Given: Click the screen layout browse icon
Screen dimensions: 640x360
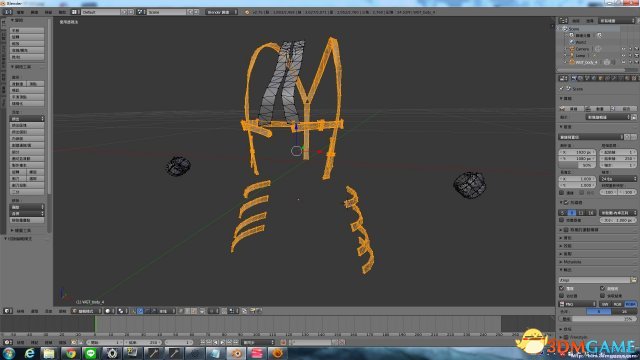Looking at the screenshot, I should 76,12.
